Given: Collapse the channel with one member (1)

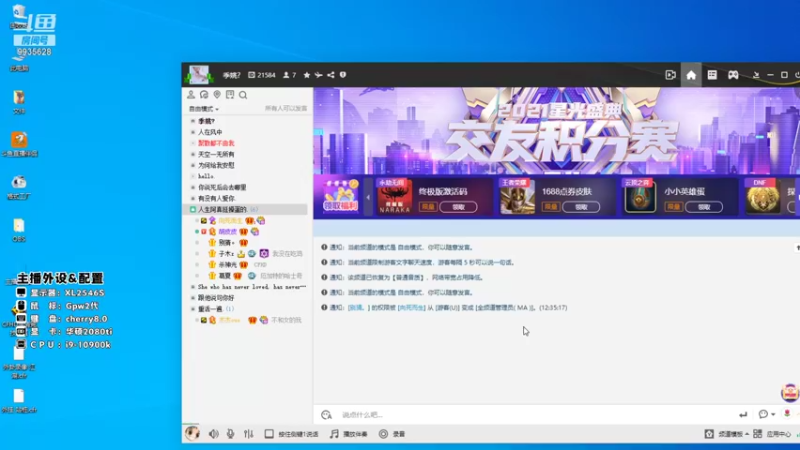Looking at the screenshot, I should point(193,309).
